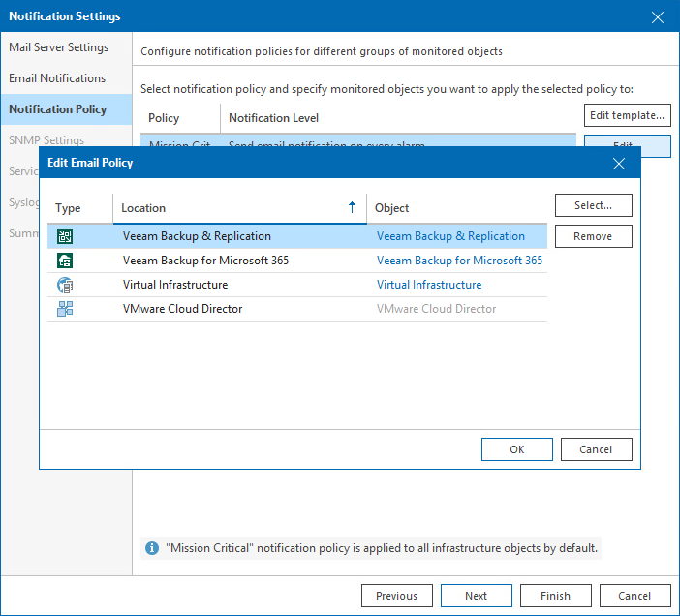Click the Select... button
The image size is (680, 616).
click(593, 205)
